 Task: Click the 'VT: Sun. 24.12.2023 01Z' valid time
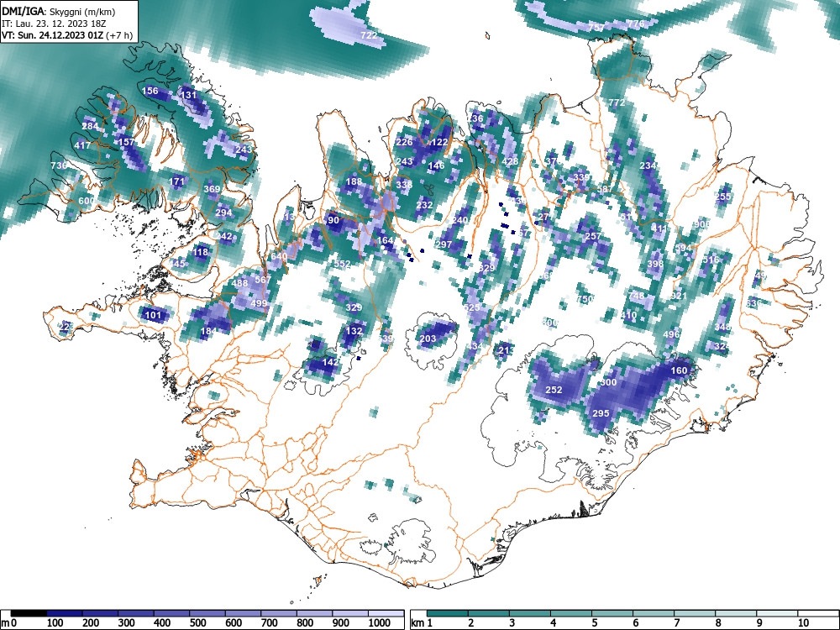(52, 36)
